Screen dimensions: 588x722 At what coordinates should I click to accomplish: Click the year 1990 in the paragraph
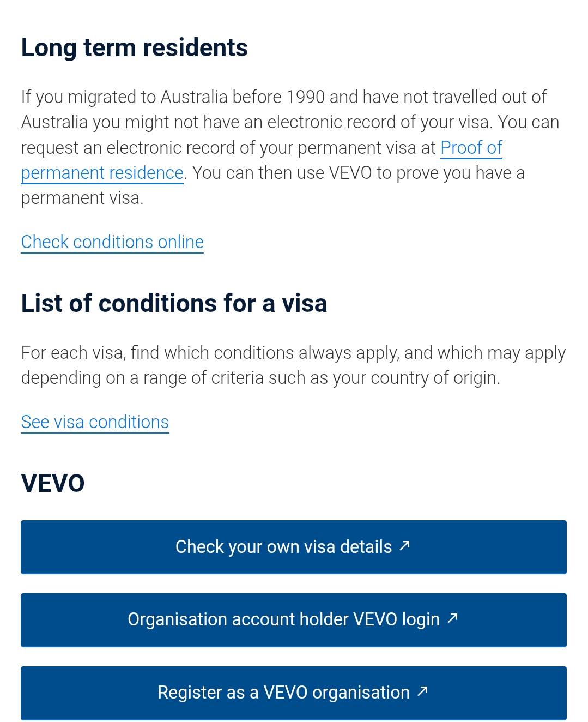(x=305, y=97)
